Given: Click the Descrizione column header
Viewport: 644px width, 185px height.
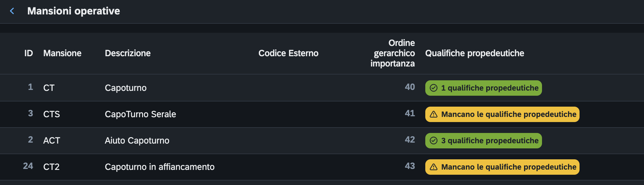Looking at the screenshot, I should [128, 53].
